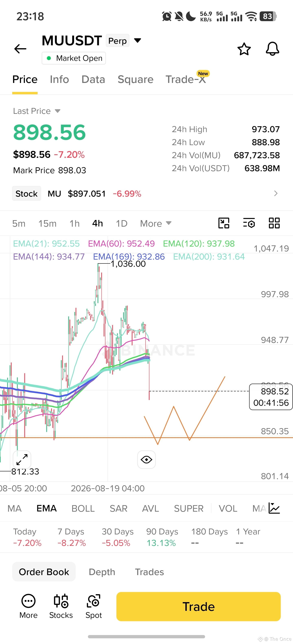Viewport: 293px width, 644px height.
Task: Open MUUSDT pair selector dropdown arrow
Action: pos(138,40)
